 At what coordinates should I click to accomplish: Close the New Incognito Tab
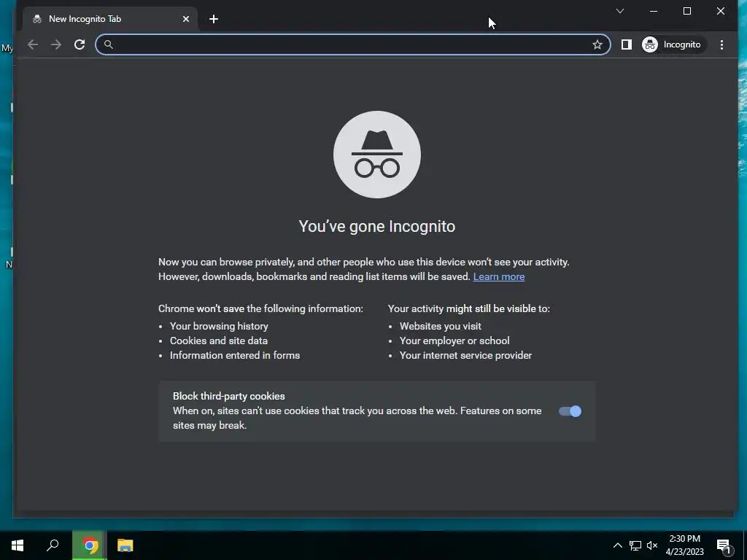(186, 19)
